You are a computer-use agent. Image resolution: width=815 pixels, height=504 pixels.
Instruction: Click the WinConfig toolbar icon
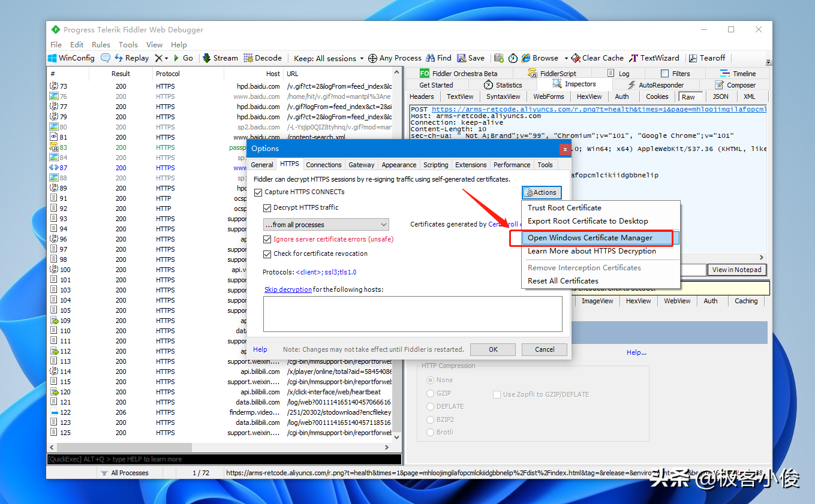coord(53,58)
